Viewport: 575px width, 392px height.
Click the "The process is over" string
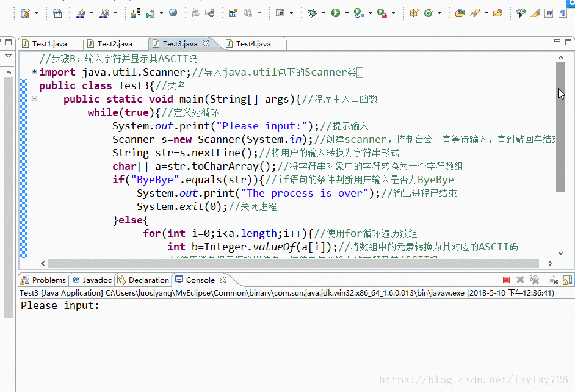click(305, 193)
